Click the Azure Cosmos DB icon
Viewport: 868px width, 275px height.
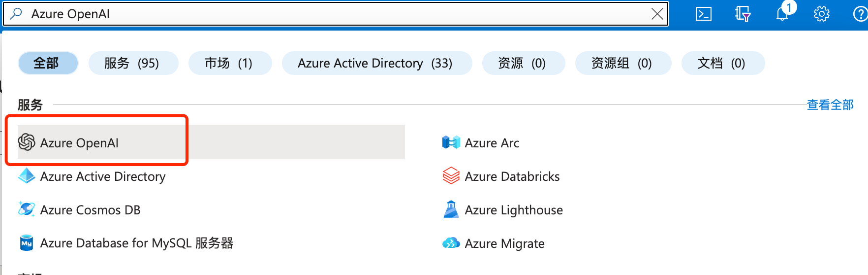click(x=27, y=209)
